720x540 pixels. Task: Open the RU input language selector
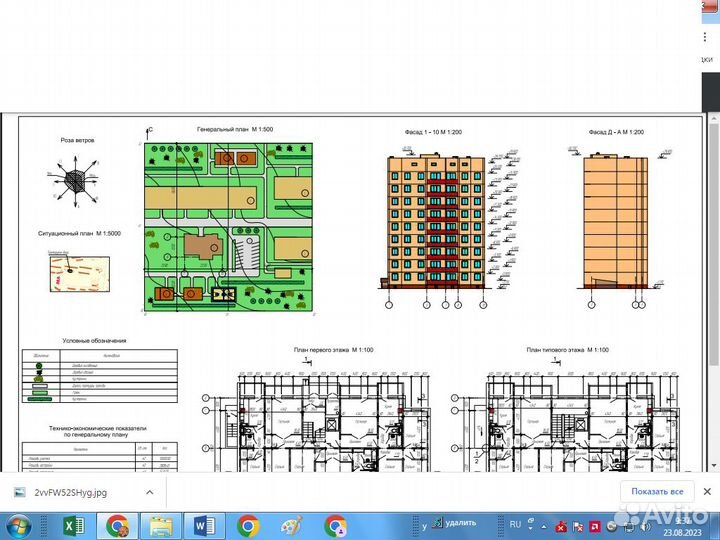click(x=515, y=524)
